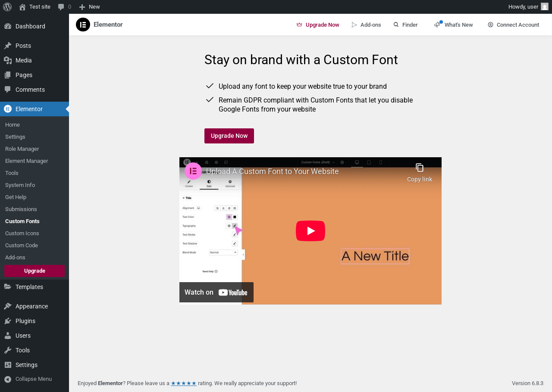
Task: Click the Posts pushpin icon
Action: point(8,46)
